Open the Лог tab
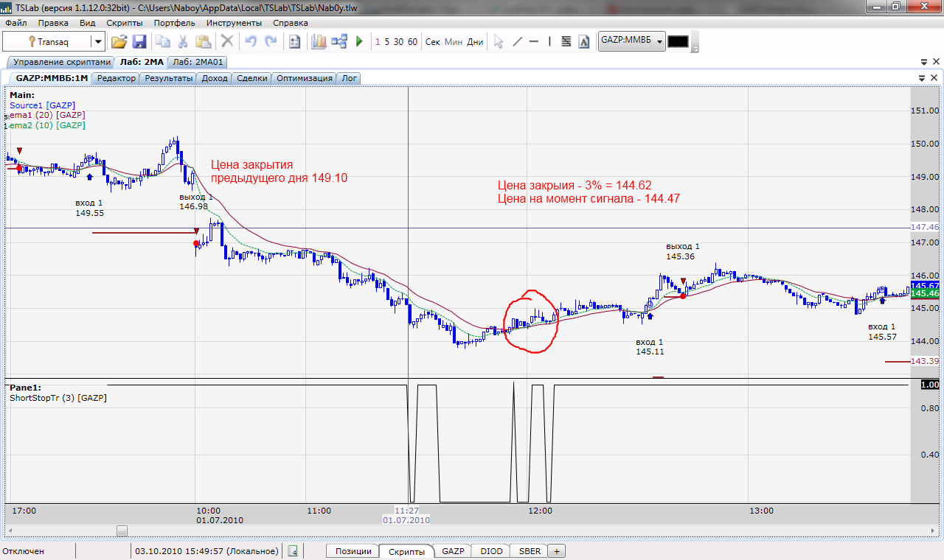 coord(349,78)
